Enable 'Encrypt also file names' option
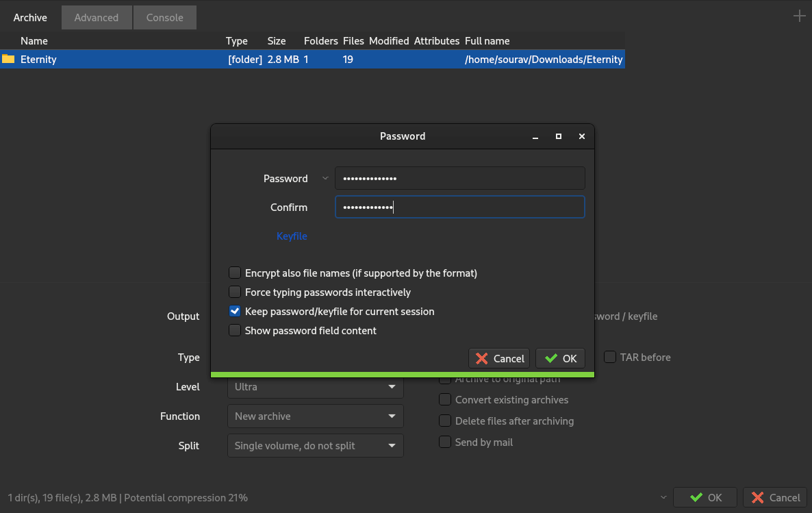Screen dimensions: 812x513 click(235, 273)
